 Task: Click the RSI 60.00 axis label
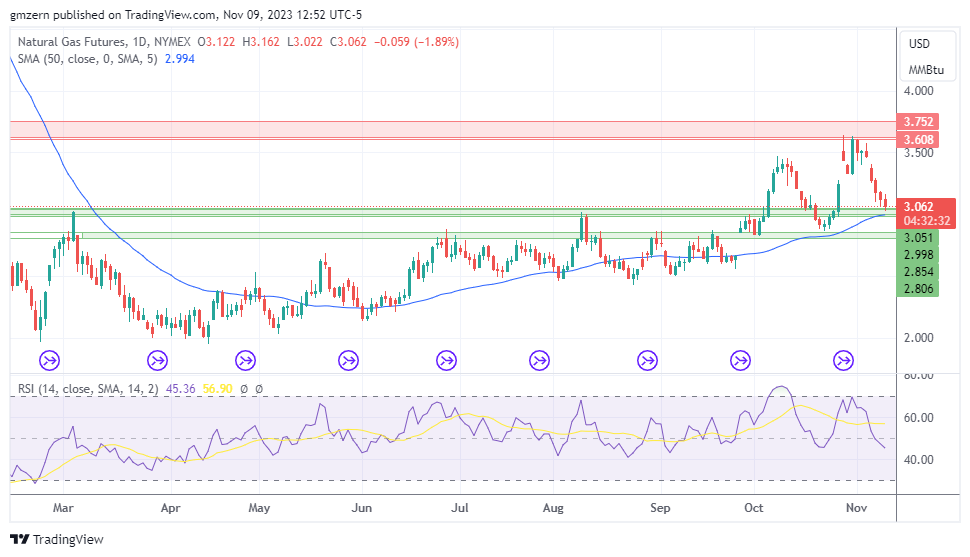click(919, 418)
